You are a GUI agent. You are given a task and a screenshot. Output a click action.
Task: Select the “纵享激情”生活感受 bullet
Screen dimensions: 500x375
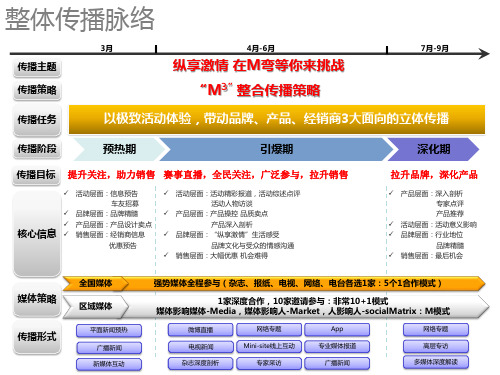coord(227,235)
